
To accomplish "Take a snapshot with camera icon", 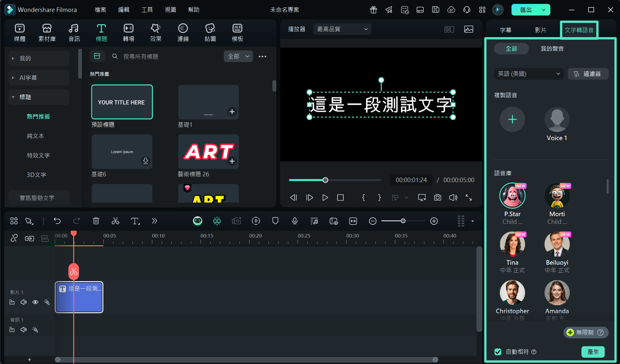I will [438, 197].
